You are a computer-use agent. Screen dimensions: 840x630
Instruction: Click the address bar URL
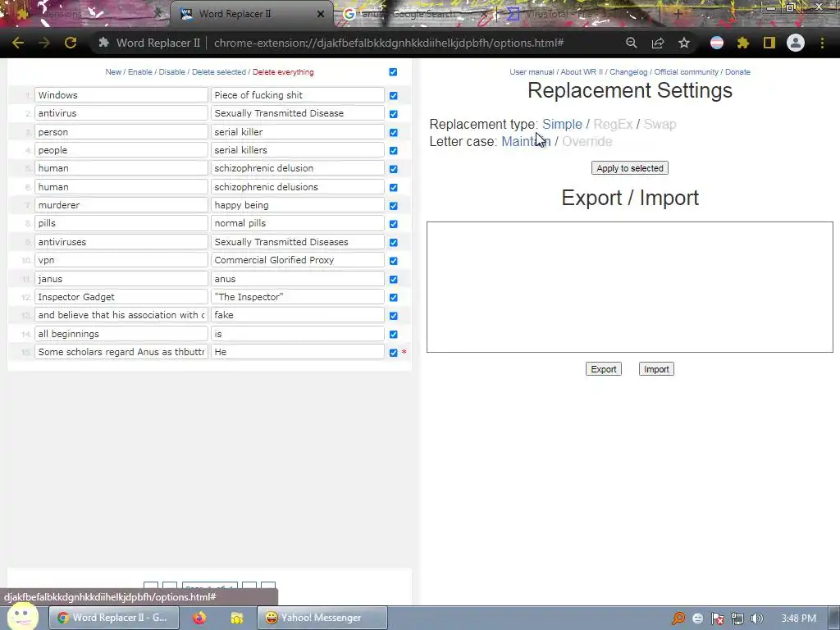coord(388,43)
